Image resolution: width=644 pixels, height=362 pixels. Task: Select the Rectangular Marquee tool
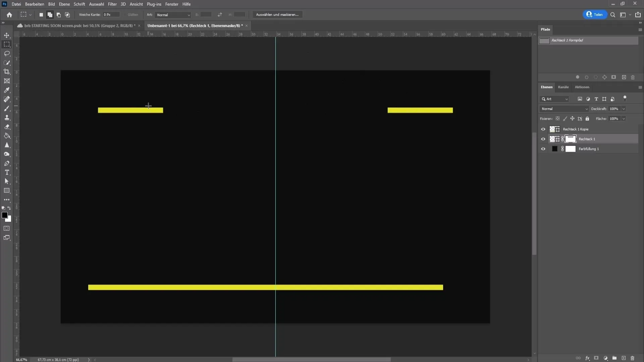(x=7, y=44)
